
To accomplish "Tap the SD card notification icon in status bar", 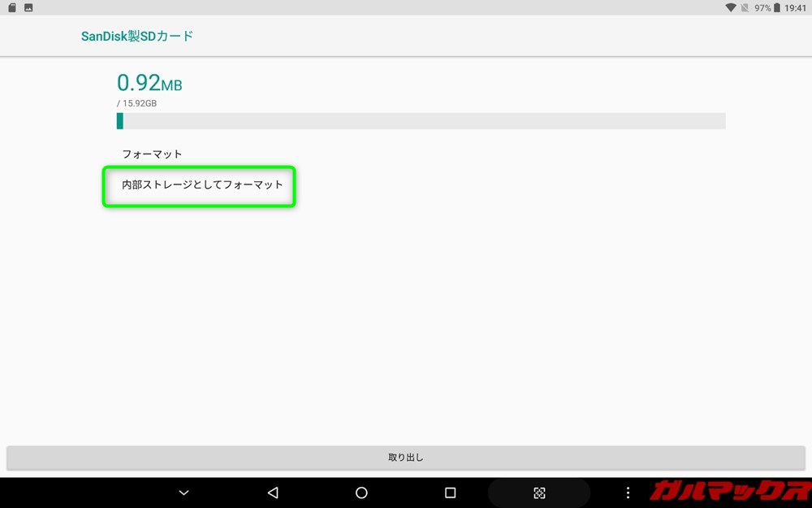I will [11, 7].
